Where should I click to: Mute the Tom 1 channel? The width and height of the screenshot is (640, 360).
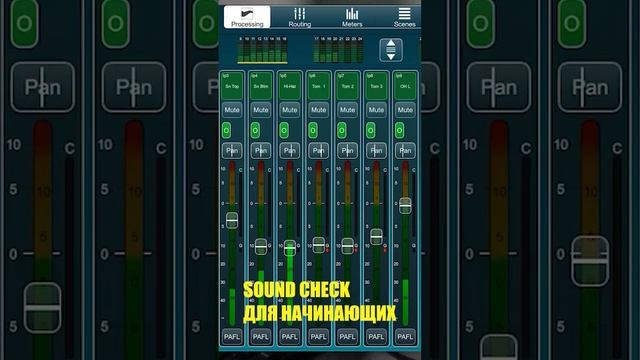[318, 110]
